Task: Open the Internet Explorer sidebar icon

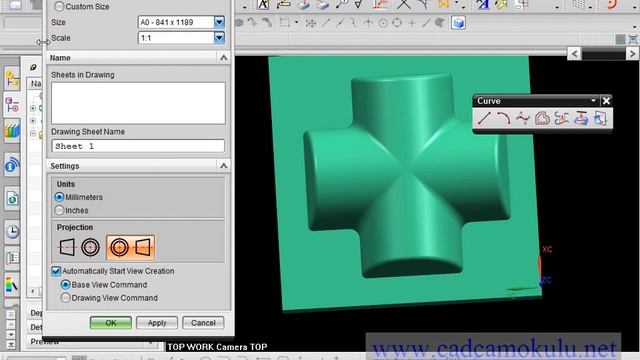Action: (x=12, y=198)
